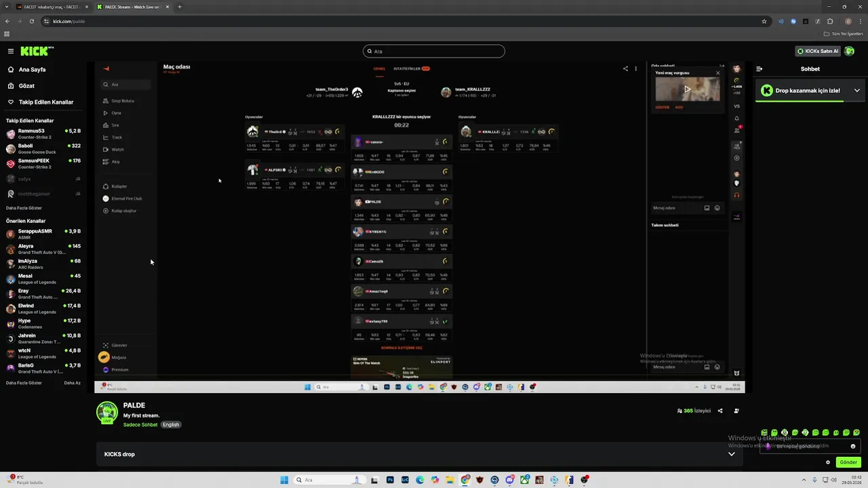
Task: Reload the browser page
Action: (32, 21)
